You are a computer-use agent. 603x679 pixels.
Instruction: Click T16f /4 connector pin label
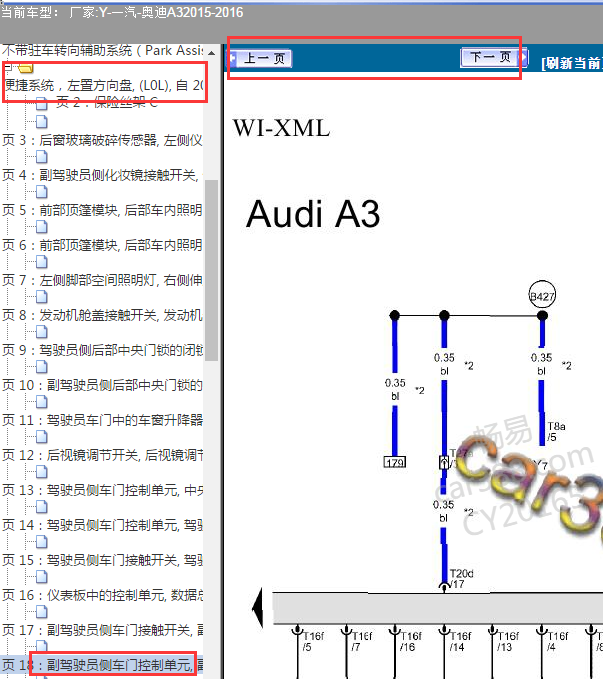pos(557,641)
